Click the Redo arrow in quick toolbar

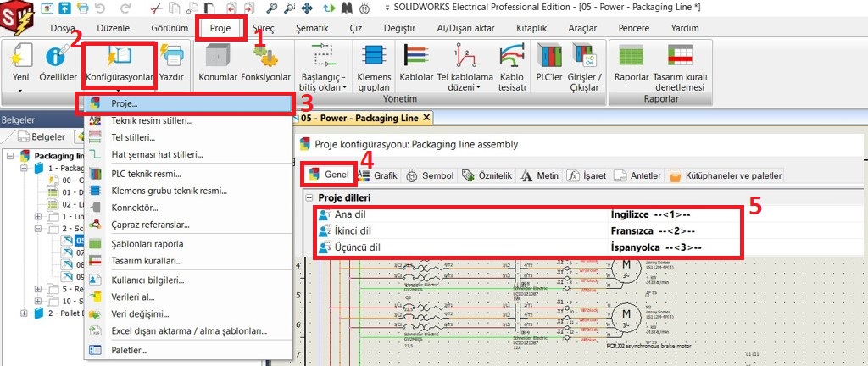click(125, 8)
